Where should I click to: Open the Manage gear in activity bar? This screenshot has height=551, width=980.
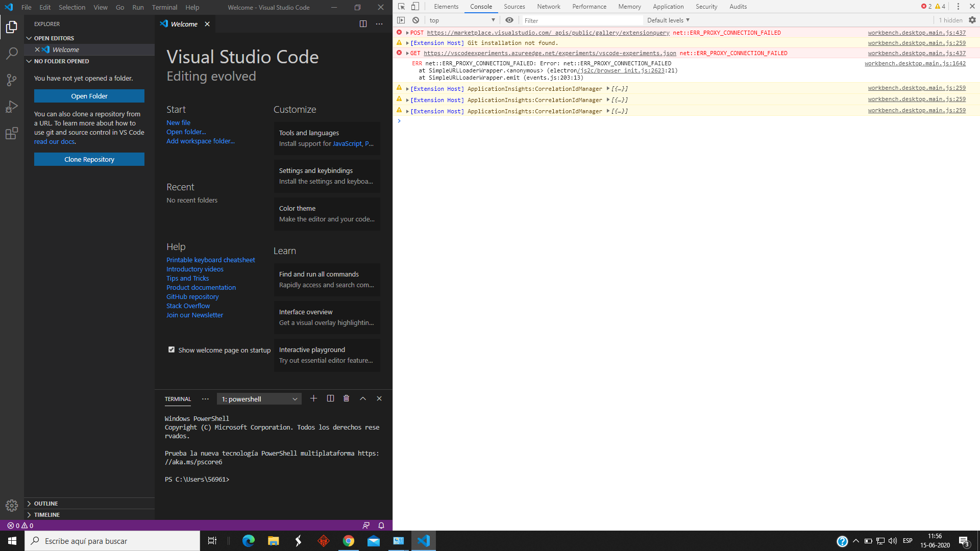pos(12,506)
